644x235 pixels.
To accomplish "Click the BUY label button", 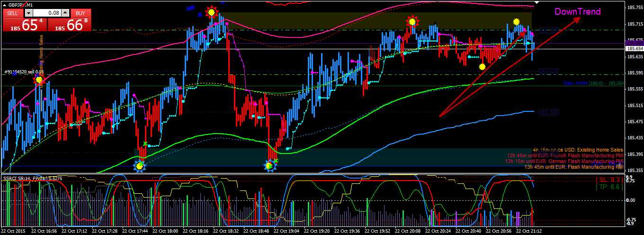I will pos(81,13).
